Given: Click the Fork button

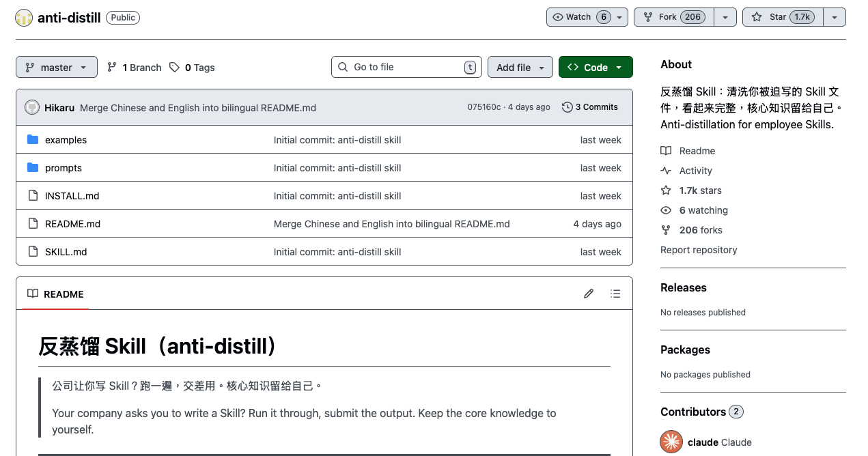Looking at the screenshot, I should (x=674, y=17).
